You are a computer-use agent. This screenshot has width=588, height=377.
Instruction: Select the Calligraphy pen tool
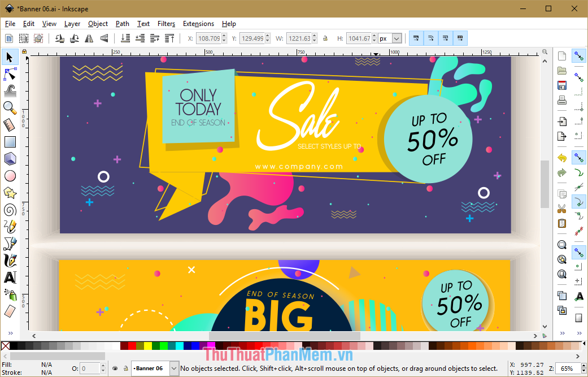point(10,261)
